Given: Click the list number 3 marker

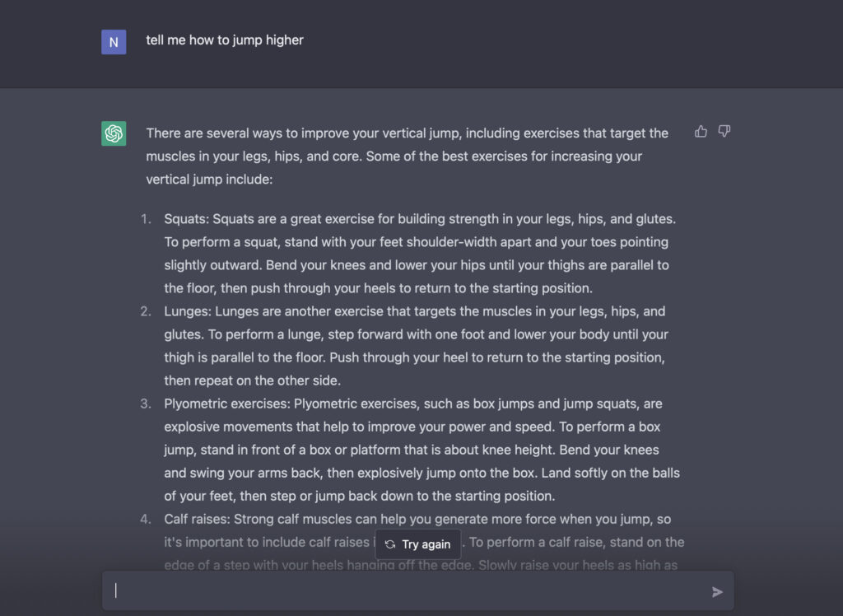Looking at the screenshot, I should tap(146, 404).
